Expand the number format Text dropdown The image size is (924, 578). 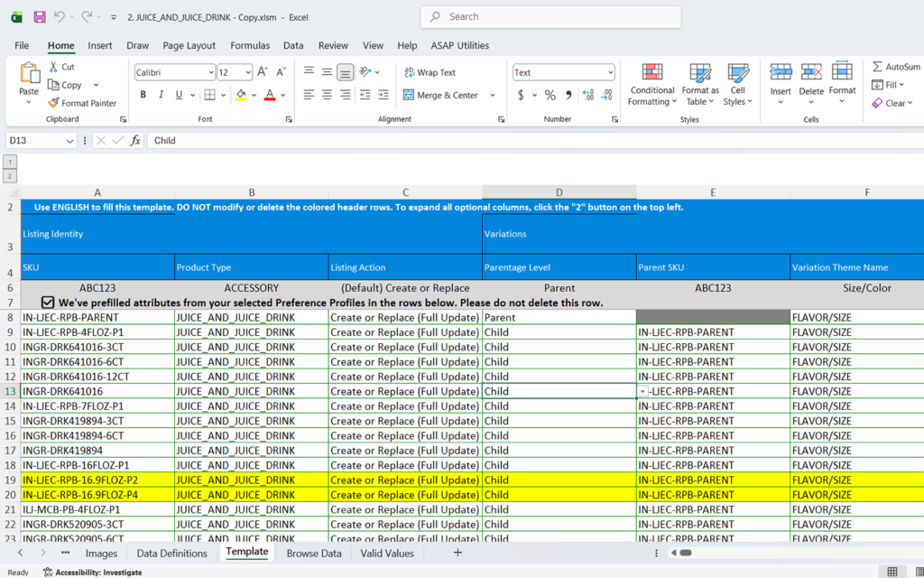coord(610,72)
